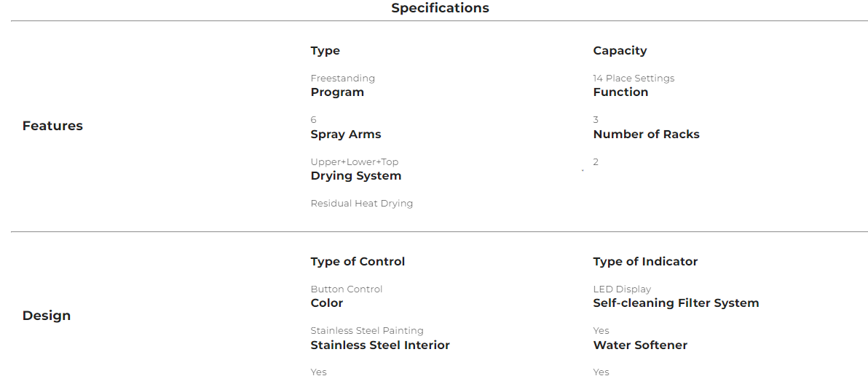Select the Function spec label
Viewport: 868px width, 384px height.
620,92
